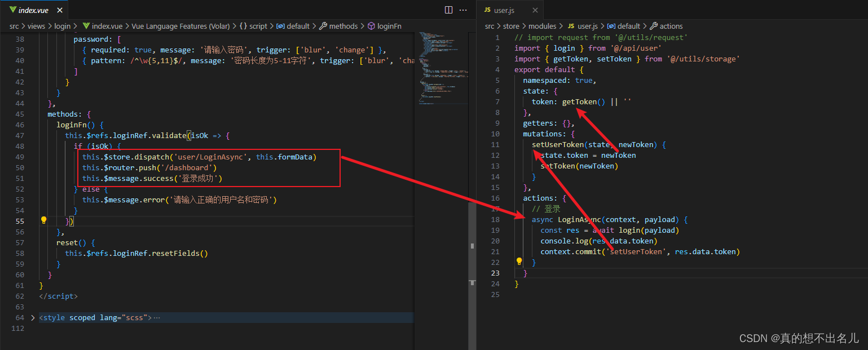Click the 'namespaced: true,' line
The height and width of the screenshot is (350, 868).
[559, 80]
